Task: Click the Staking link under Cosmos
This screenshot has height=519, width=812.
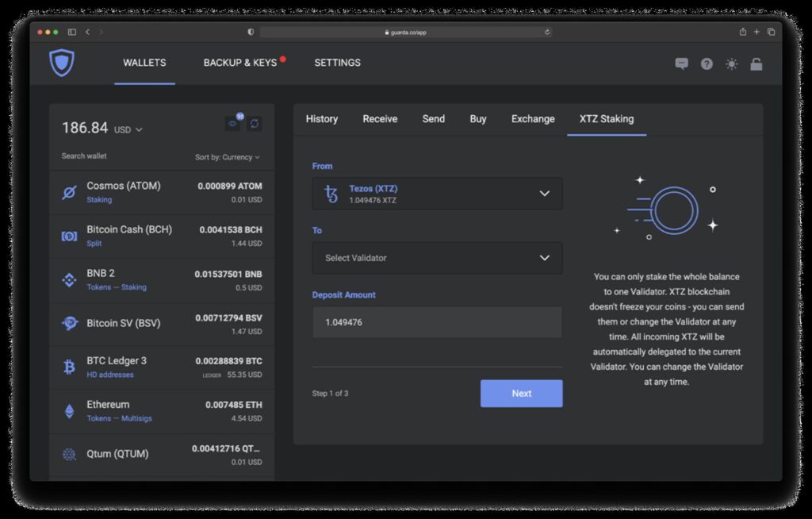Action: pos(99,200)
